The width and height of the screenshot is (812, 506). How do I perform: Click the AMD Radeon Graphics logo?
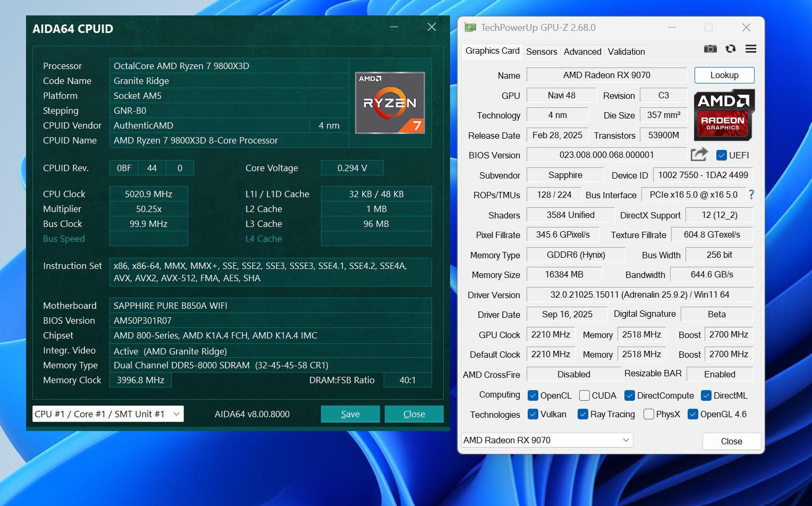724,115
